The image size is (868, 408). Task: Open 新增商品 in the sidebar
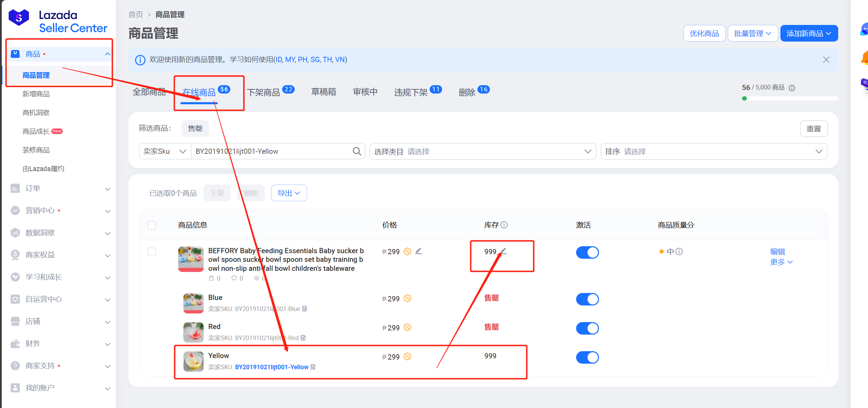tap(36, 94)
